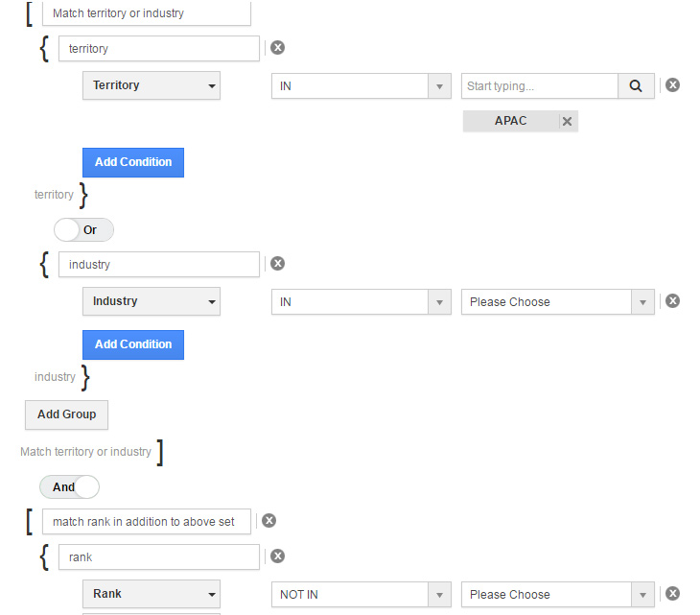This screenshot has width=700, height=615.
Task: Open the Territory field dropdown
Action: coord(152,85)
